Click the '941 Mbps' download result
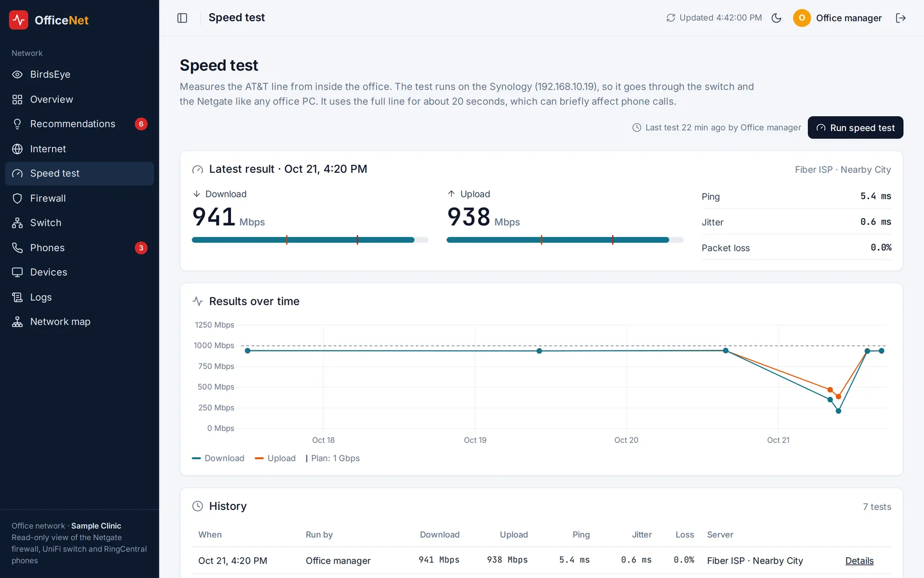The image size is (924, 578). [228, 217]
